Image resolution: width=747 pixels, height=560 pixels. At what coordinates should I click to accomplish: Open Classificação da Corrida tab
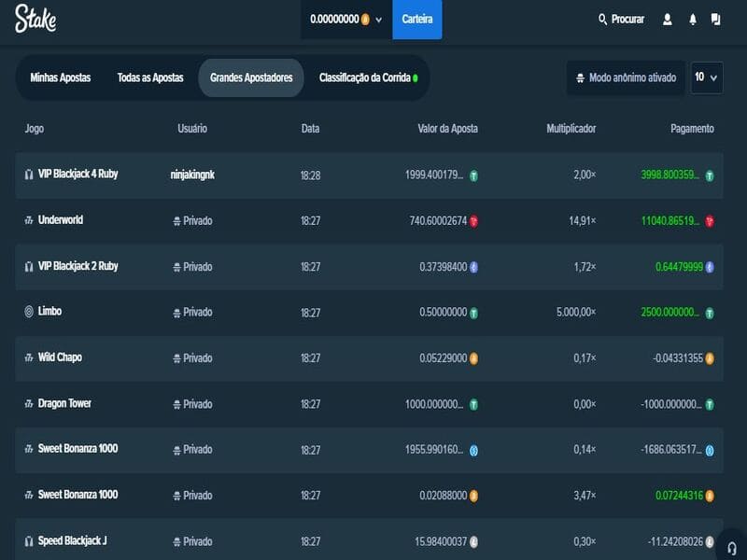[x=368, y=77]
